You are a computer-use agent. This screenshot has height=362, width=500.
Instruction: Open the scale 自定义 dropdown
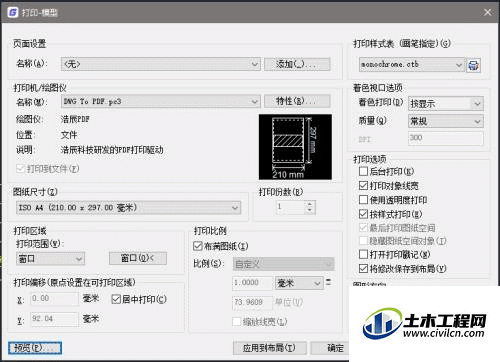283,264
